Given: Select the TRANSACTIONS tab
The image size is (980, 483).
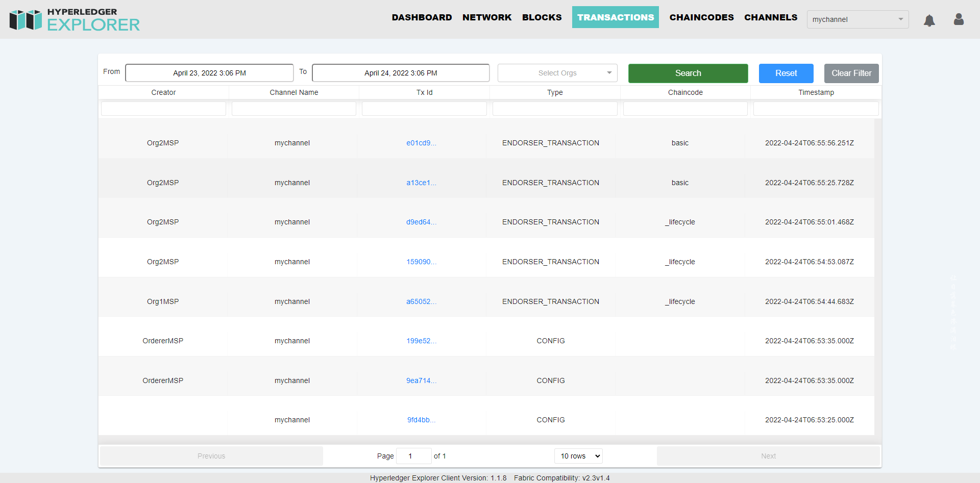Looking at the screenshot, I should (616, 17).
